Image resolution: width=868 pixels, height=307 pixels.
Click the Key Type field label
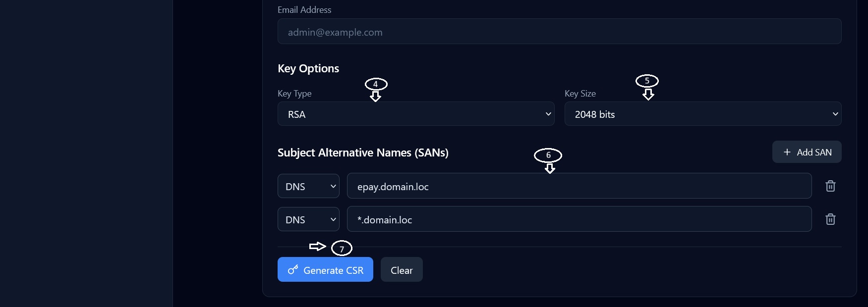click(x=294, y=94)
